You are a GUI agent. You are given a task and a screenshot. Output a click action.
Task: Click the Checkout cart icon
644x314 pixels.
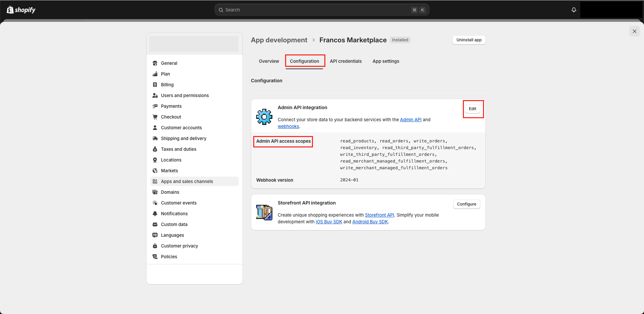[x=155, y=117]
